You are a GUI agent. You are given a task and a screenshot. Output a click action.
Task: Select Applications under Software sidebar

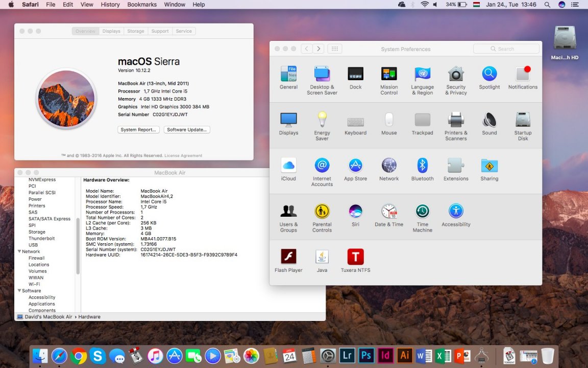coord(42,304)
